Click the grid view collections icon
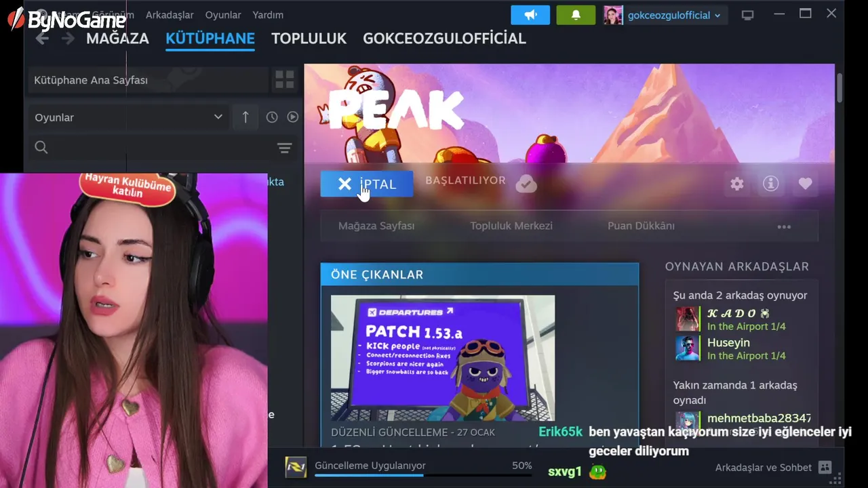Viewport: 868px width, 488px height. coord(285,80)
